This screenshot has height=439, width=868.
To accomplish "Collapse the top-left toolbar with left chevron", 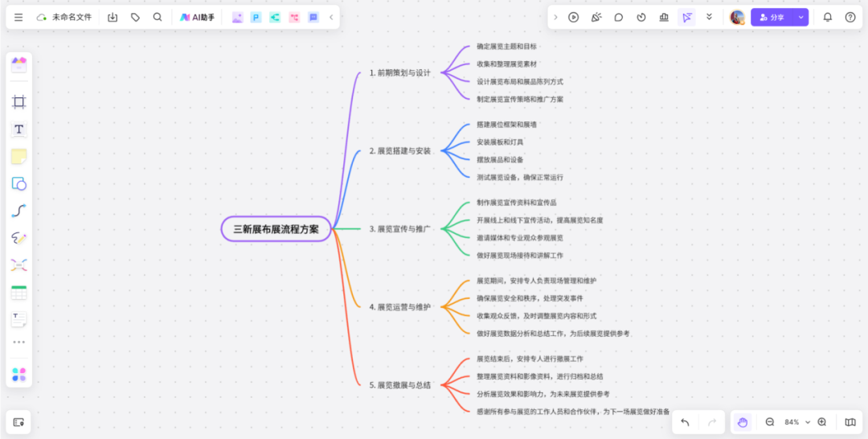I will (331, 18).
